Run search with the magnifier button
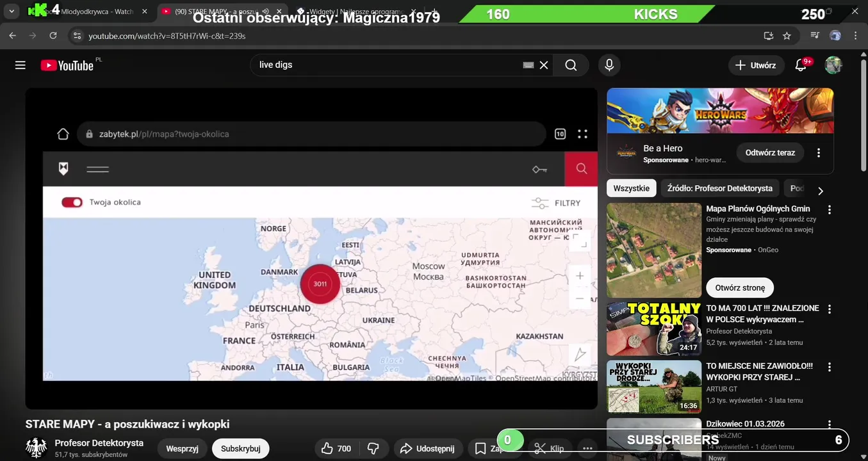This screenshot has height=461, width=868. point(571,65)
